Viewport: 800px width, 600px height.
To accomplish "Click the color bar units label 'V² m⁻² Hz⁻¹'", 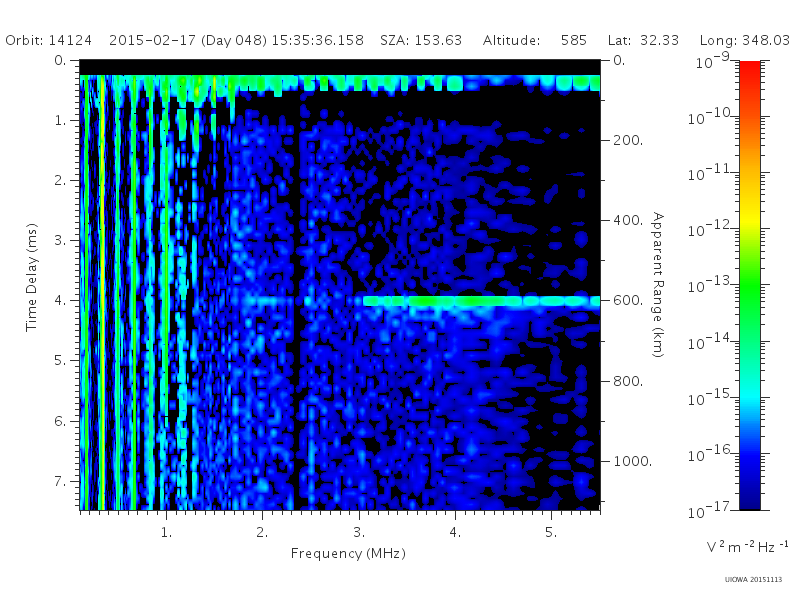I will click(x=748, y=546).
